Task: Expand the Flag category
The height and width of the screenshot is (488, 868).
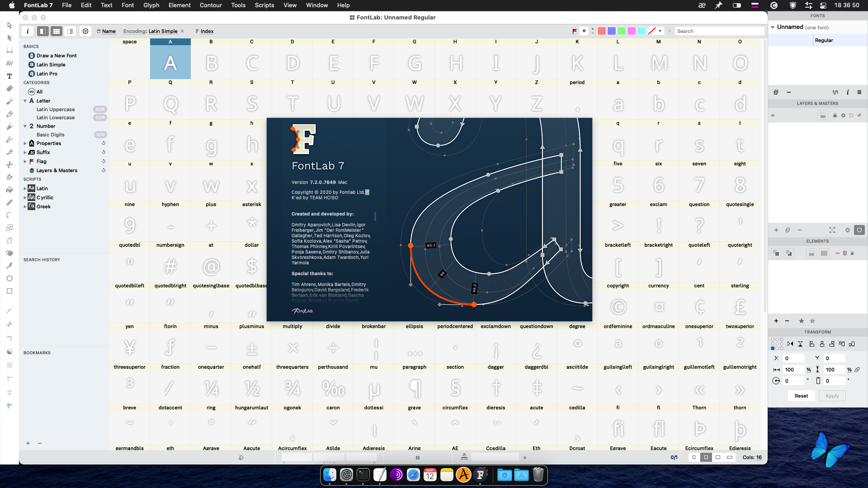Action: point(25,161)
